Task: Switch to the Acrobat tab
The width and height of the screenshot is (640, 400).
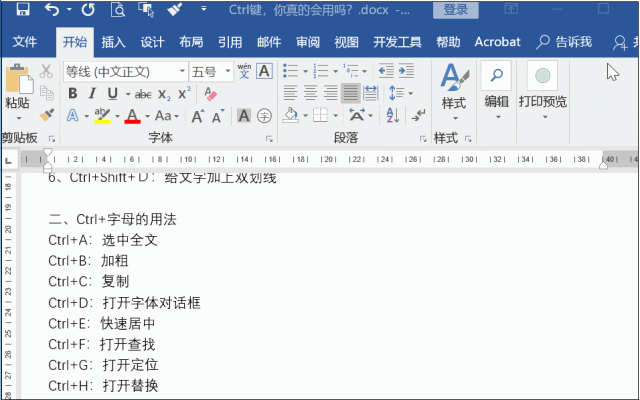Action: (498, 42)
